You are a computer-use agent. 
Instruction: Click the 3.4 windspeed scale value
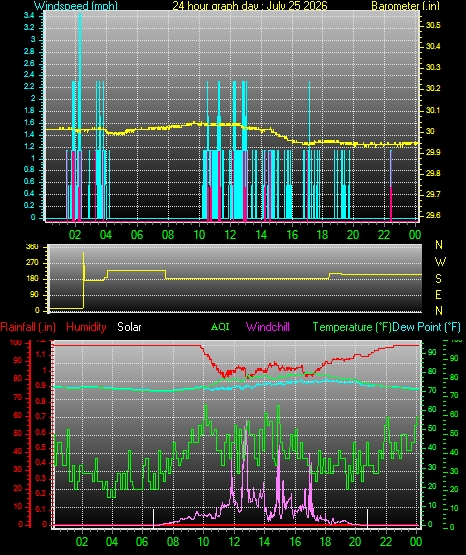pyautogui.click(x=29, y=15)
